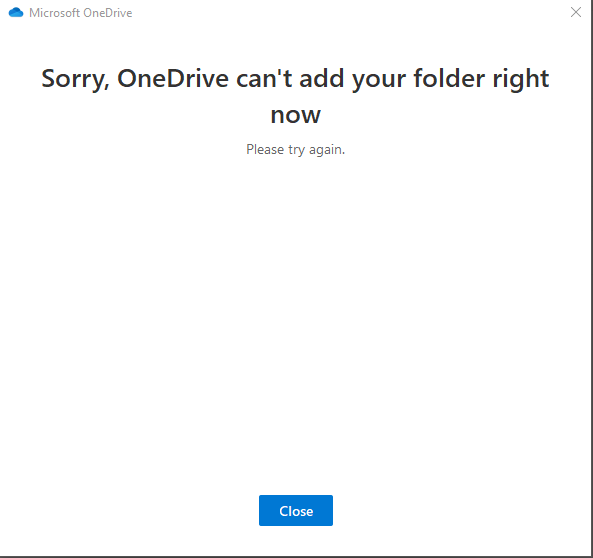Click the word "OneDrive" in the error heading

[173, 78]
